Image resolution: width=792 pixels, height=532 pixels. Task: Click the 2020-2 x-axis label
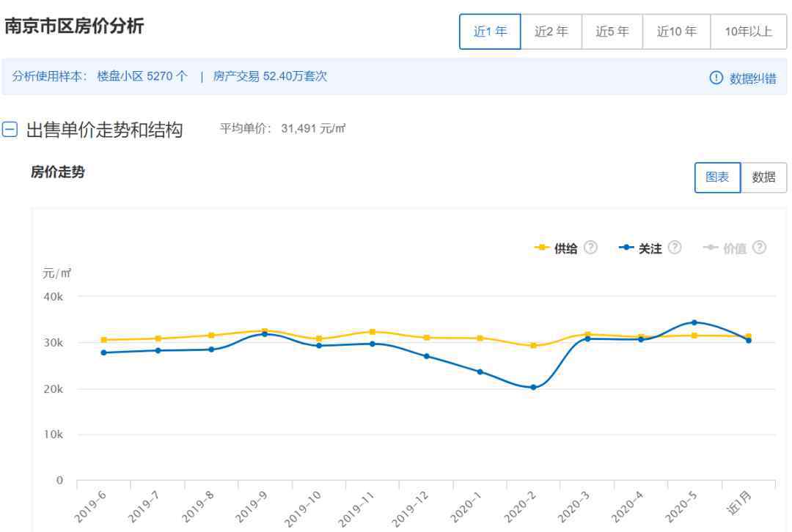point(520,507)
